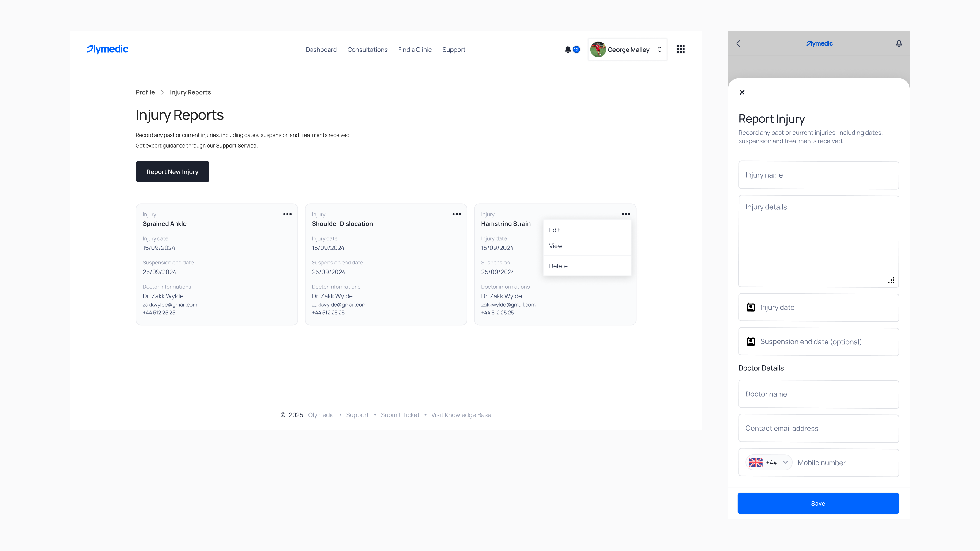The width and height of the screenshot is (980, 551).
Task: Focus the Injury date field
Action: [x=818, y=307]
